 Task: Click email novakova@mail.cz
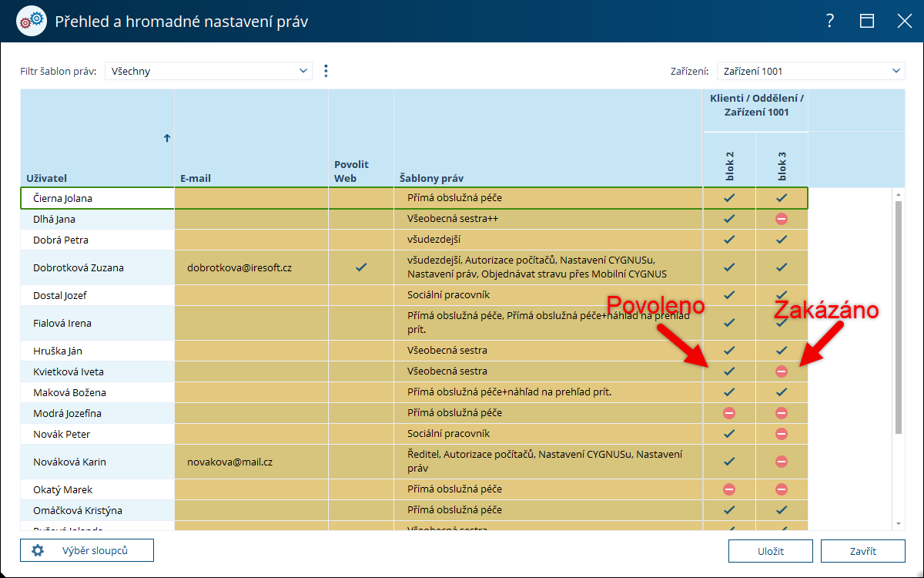click(230, 462)
